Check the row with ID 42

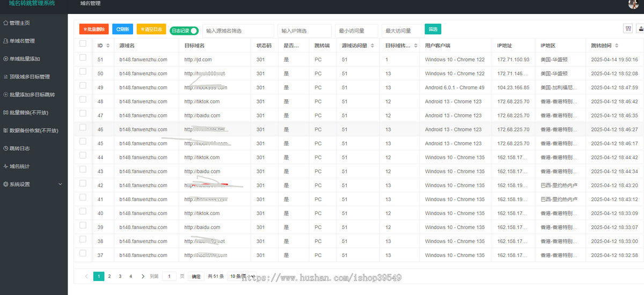point(83,183)
